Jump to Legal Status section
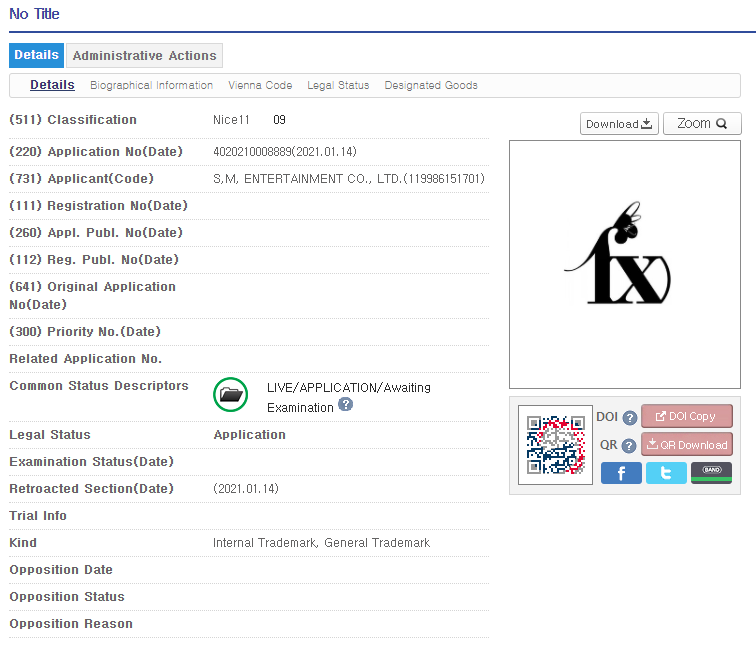The width and height of the screenshot is (756, 645). pos(338,85)
